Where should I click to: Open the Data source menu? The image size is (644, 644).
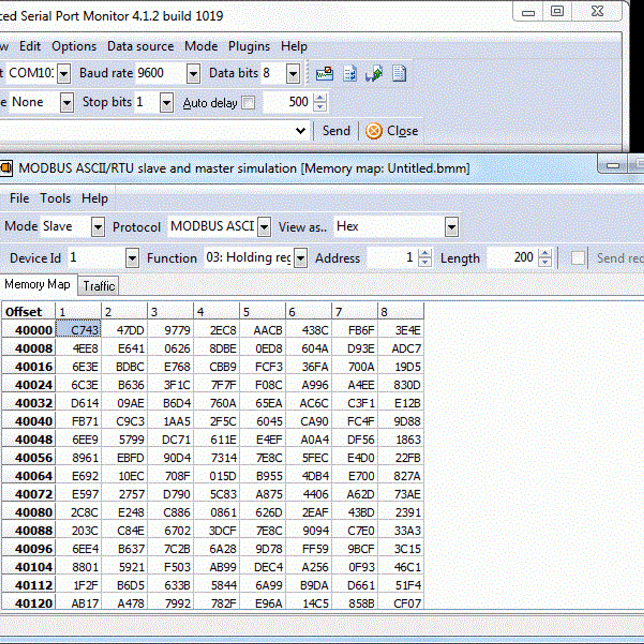coord(140,46)
